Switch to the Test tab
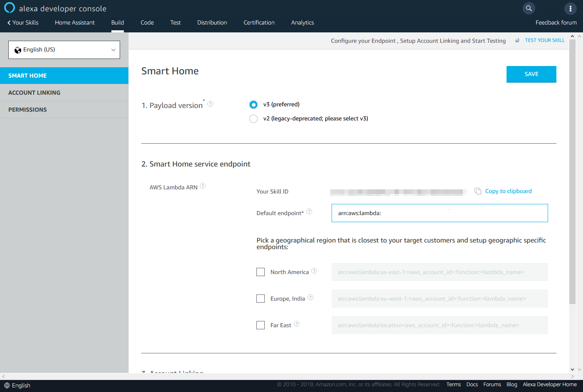This screenshot has height=392, width=583. (175, 22)
